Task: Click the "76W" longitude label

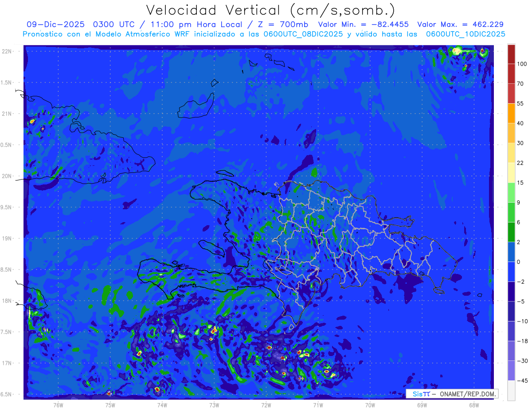Action: tap(58, 405)
